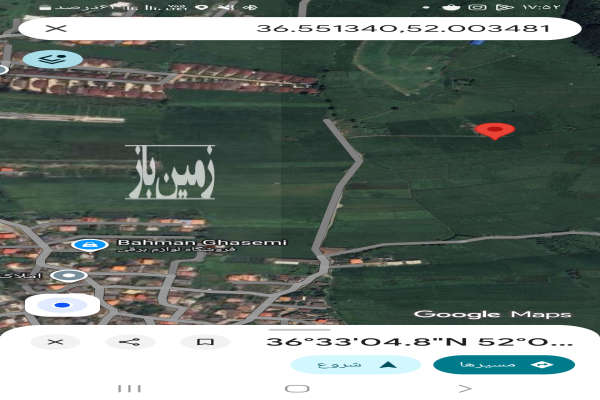
Task: Open the coordinates title 36°33'04.8"N
Action: [x=419, y=341]
